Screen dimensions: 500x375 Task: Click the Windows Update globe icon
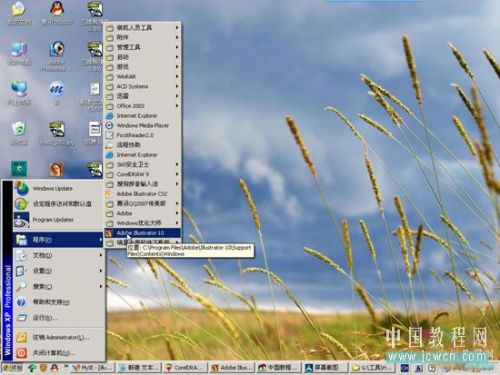point(21,188)
